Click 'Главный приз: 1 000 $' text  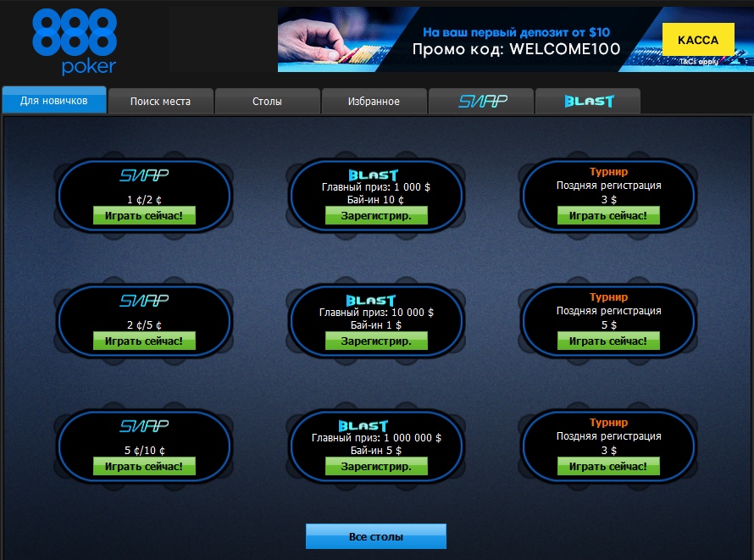click(x=376, y=187)
